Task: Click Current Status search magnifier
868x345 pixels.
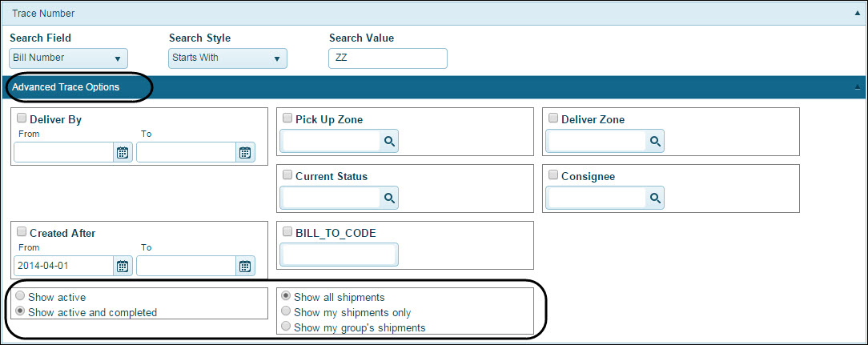Action: 389,198
